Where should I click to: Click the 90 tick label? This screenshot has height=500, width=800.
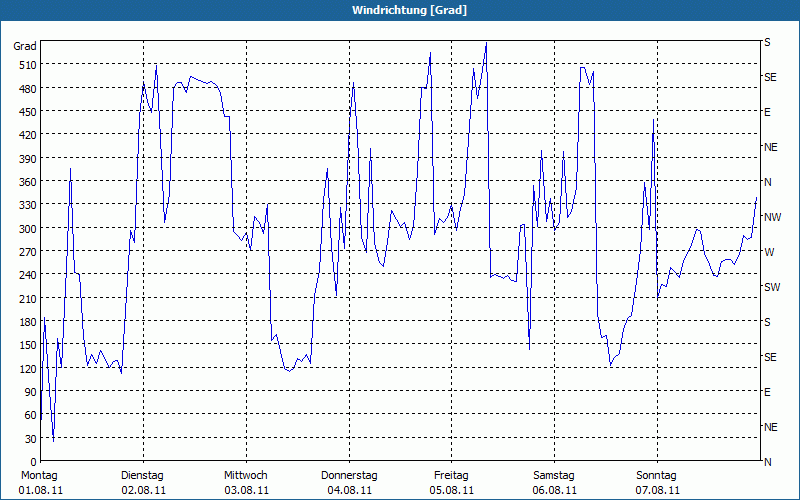(31, 392)
